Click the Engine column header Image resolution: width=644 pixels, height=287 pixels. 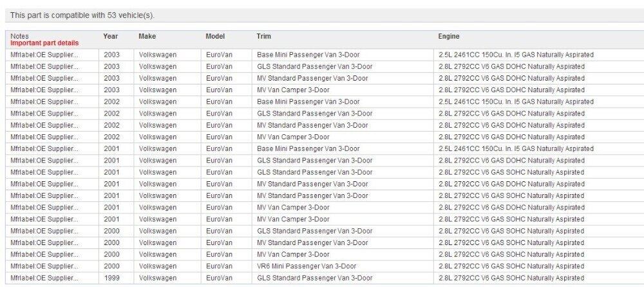449,36
